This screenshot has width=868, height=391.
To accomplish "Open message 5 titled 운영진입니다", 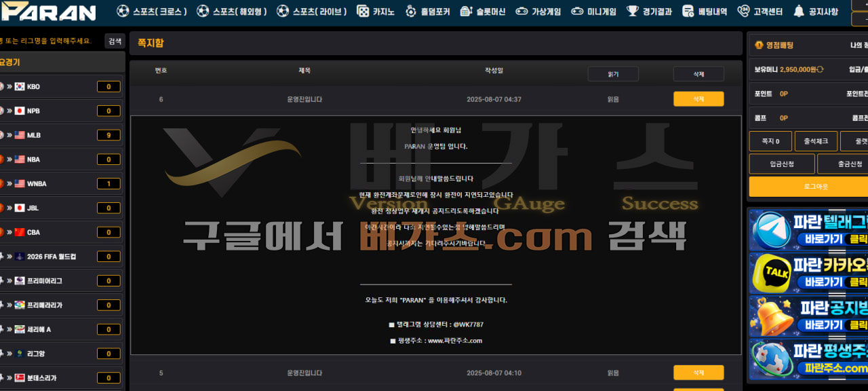I will (x=304, y=373).
